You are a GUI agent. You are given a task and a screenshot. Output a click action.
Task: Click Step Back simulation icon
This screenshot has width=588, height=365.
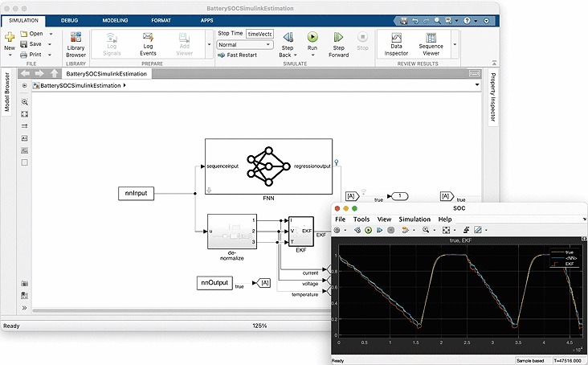(x=288, y=37)
